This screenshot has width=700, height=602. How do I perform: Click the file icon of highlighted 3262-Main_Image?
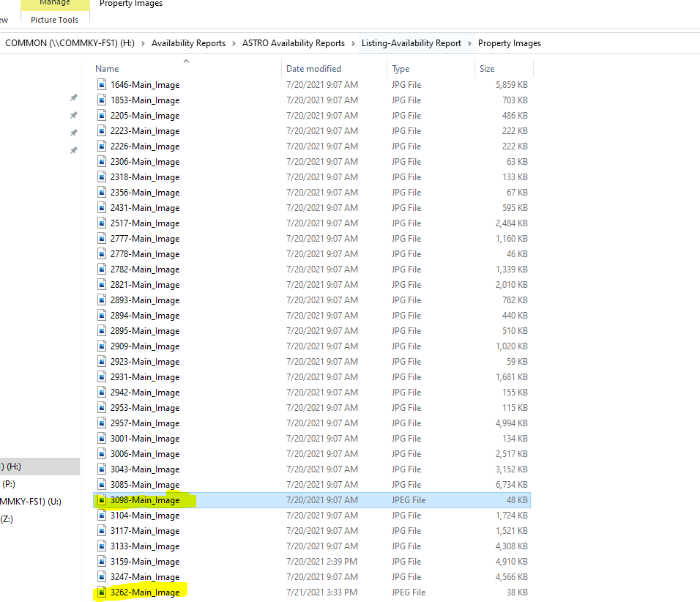pos(101,592)
